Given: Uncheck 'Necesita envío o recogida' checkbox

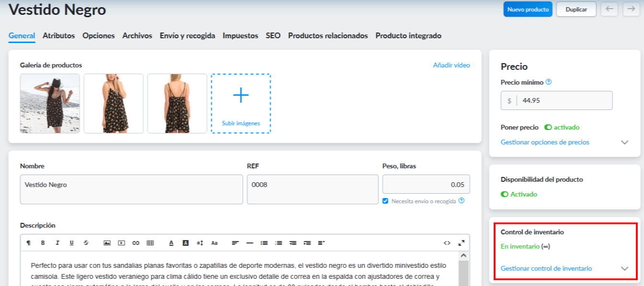Looking at the screenshot, I should tap(386, 201).
